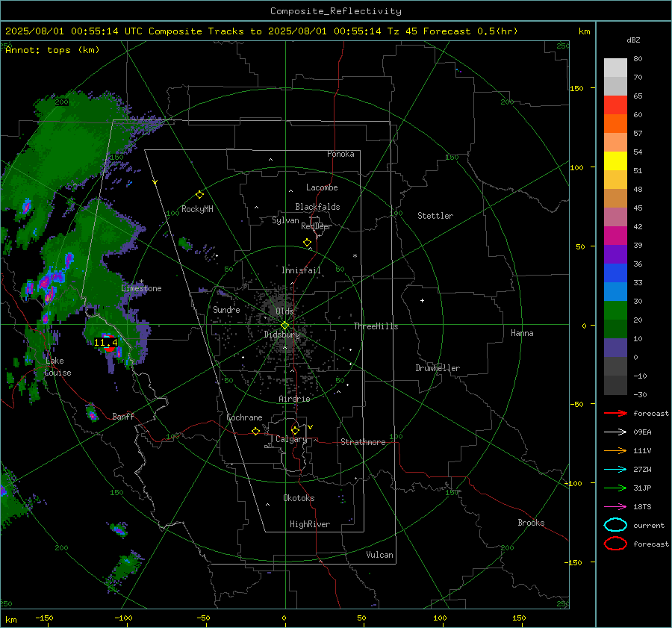Click the green 31JP arrow legend icon
Viewport: 672px width, 628px height.
point(616,488)
